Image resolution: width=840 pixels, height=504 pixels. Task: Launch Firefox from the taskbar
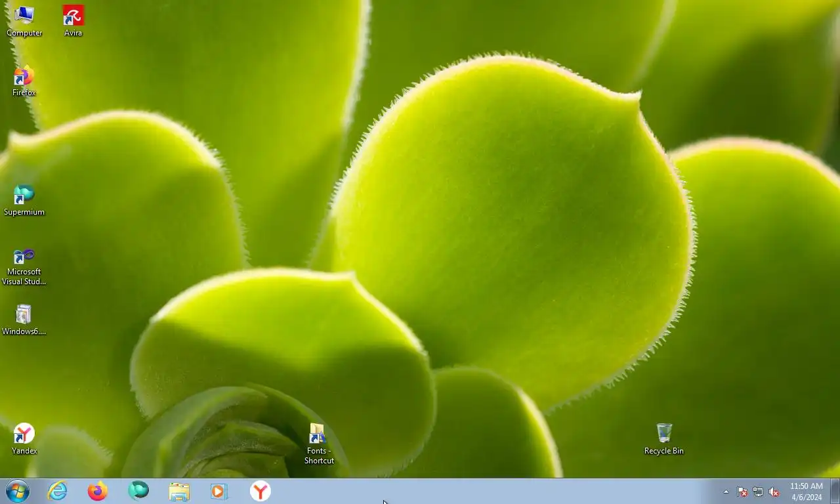pyautogui.click(x=98, y=491)
